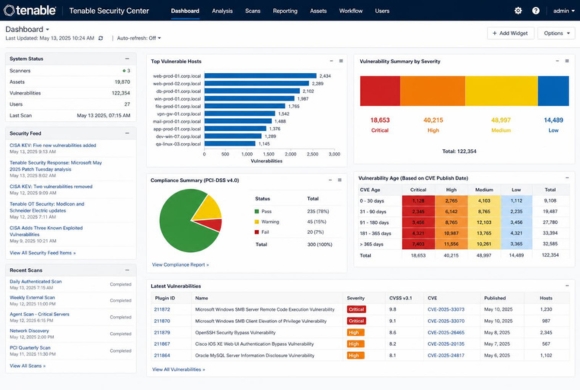This screenshot has width=580, height=390.
Task: Open the View All Vulnerabilities link
Action: coord(178,370)
